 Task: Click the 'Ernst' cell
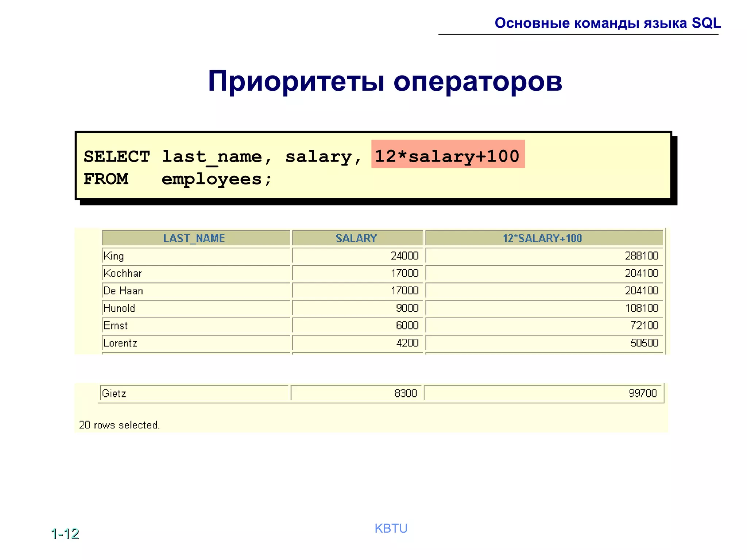click(196, 326)
